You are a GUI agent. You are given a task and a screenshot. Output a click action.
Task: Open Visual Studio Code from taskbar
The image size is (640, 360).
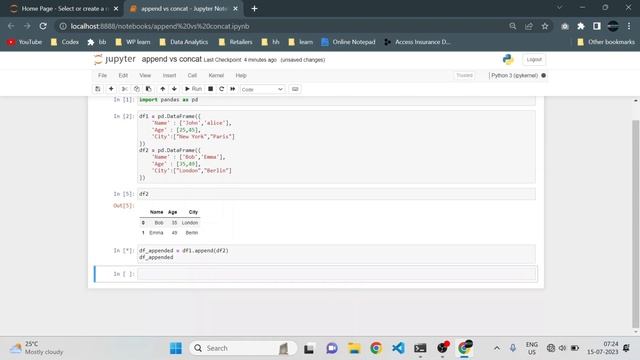pos(398,348)
